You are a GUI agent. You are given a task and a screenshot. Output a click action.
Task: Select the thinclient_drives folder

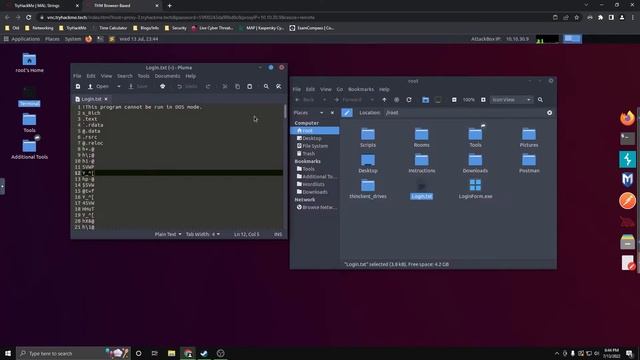click(x=368, y=189)
